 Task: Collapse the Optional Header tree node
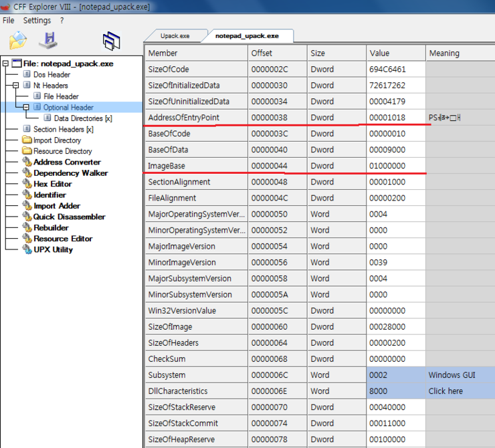click(26, 107)
